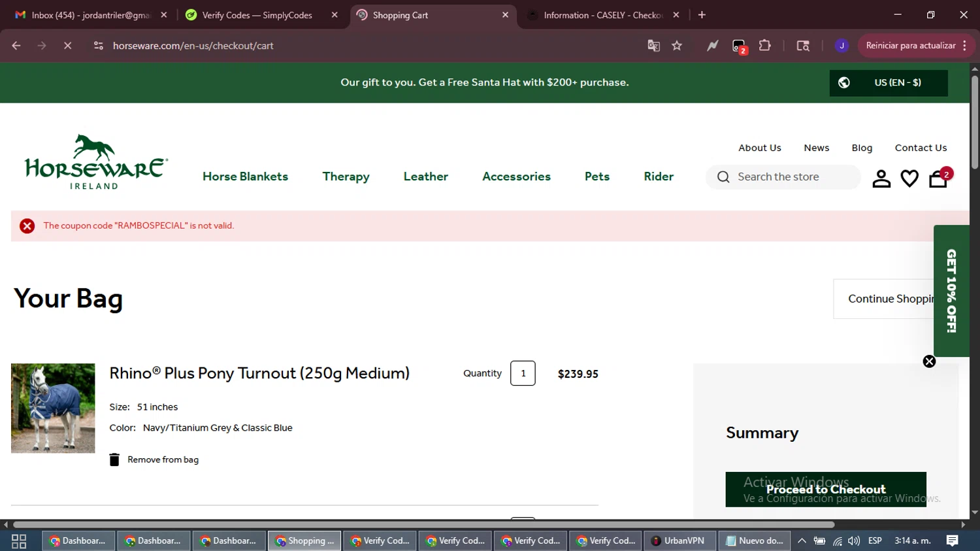
Task: Click the Rhino blanket product thumbnail
Action: tap(53, 409)
